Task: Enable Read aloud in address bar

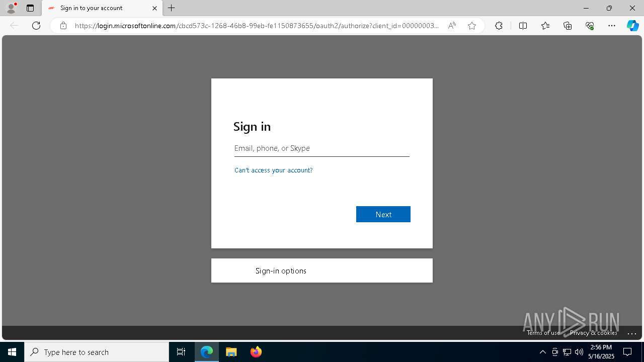Action: pos(452,26)
